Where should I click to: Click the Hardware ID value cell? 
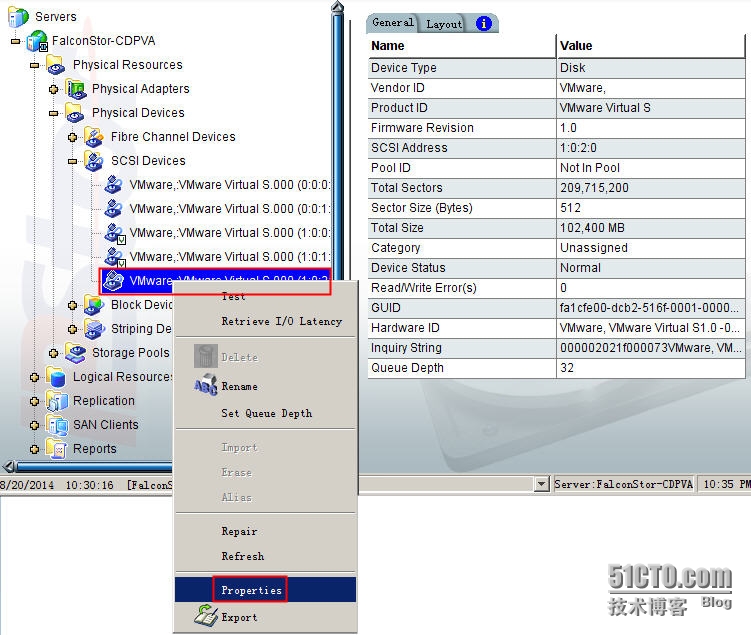point(651,328)
